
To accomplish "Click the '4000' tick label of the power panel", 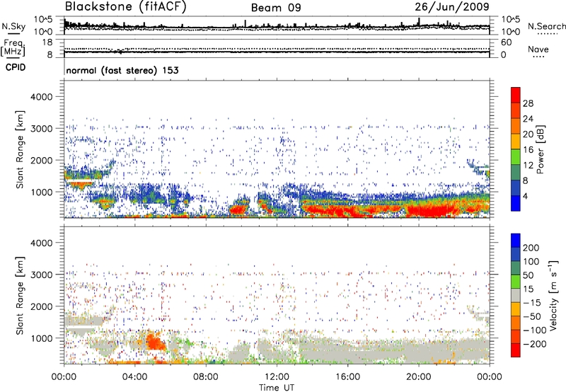I will click(42, 97).
